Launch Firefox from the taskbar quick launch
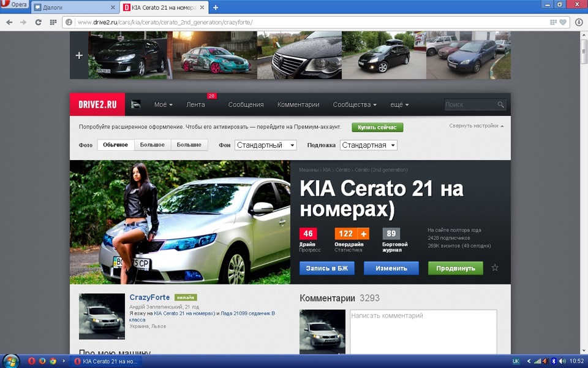 coord(42,361)
